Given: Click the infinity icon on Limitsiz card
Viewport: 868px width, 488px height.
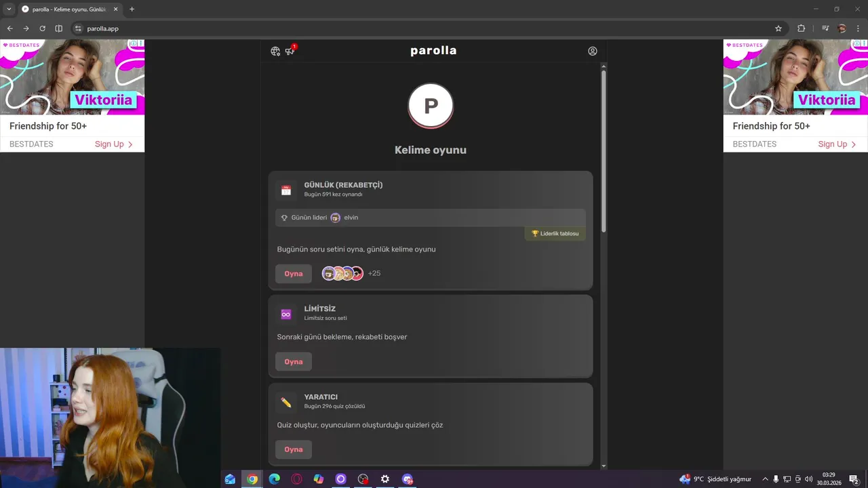Looking at the screenshot, I should click(286, 314).
